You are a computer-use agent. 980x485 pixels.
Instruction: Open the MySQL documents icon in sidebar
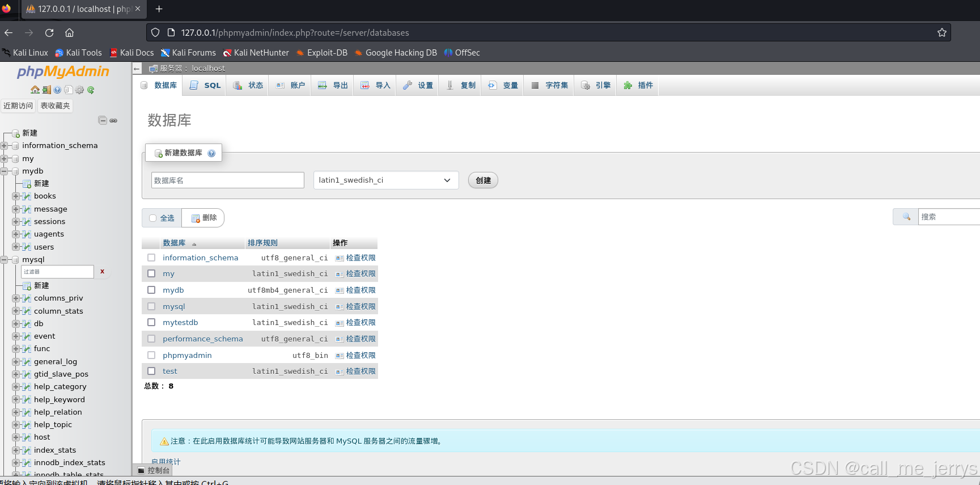(68, 90)
